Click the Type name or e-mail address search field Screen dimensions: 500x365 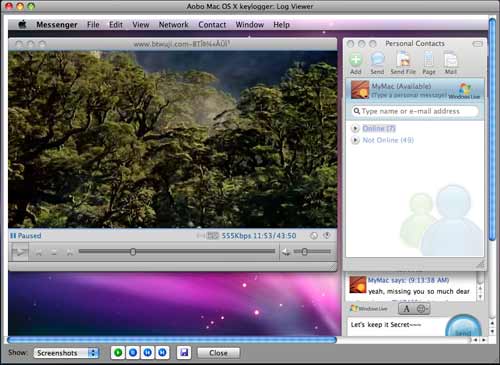416,111
